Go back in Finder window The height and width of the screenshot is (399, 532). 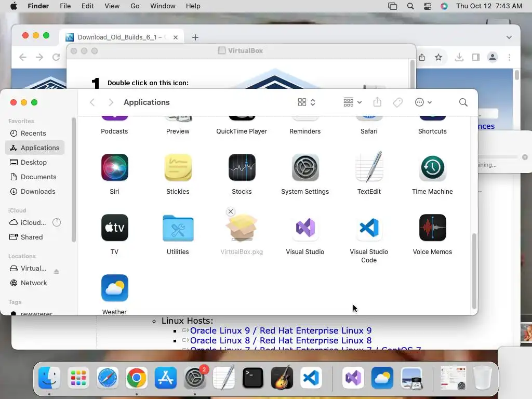92,102
